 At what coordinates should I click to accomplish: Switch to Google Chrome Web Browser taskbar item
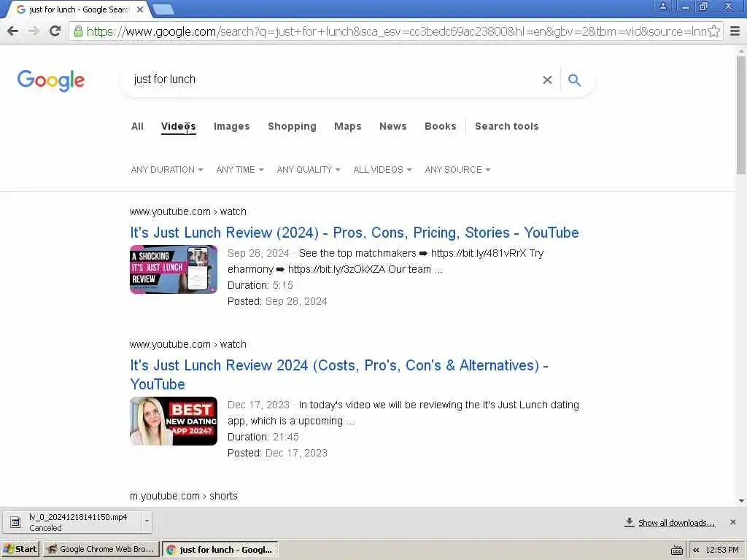(101, 550)
